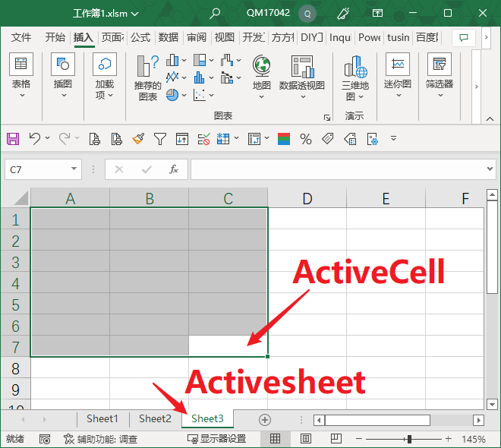Insert a hierarchy treemap chart icon
501x448 pixels.
point(200,60)
